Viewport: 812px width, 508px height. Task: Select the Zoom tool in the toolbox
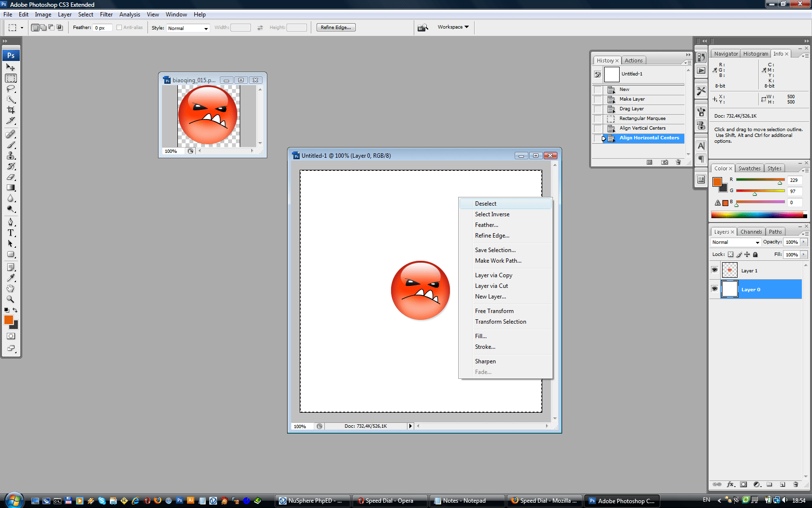tap(11, 299)
